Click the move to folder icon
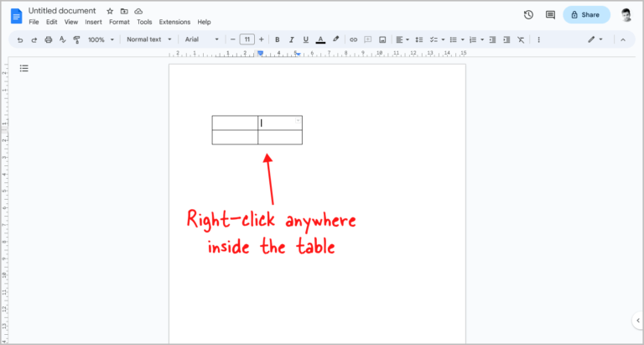Image resolution: width=644 pixels, height=345 pixels. 124,11
